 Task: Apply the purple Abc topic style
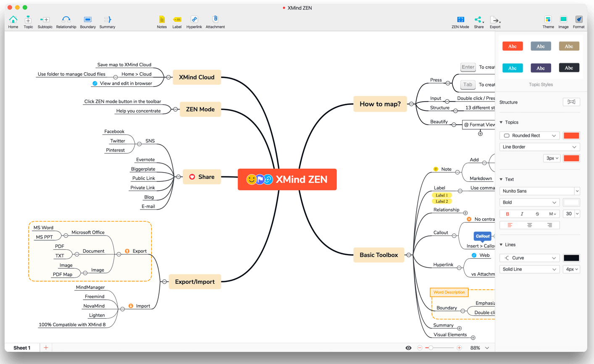pyautogui.click(x=541, y=68)
